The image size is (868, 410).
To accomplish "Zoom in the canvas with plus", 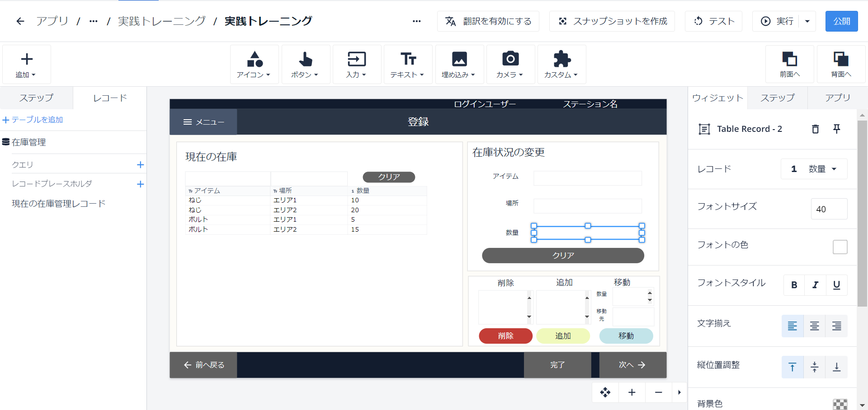I will tap(632, 392).
